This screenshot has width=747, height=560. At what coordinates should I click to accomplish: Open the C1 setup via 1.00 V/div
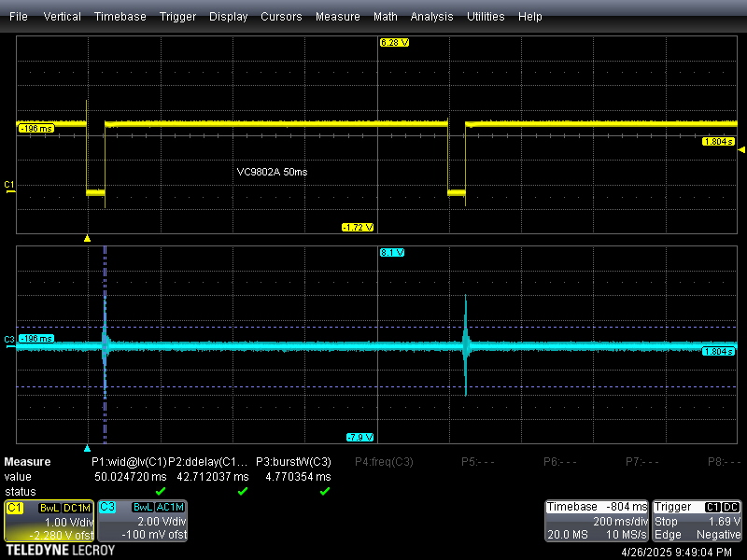[69, 522]
